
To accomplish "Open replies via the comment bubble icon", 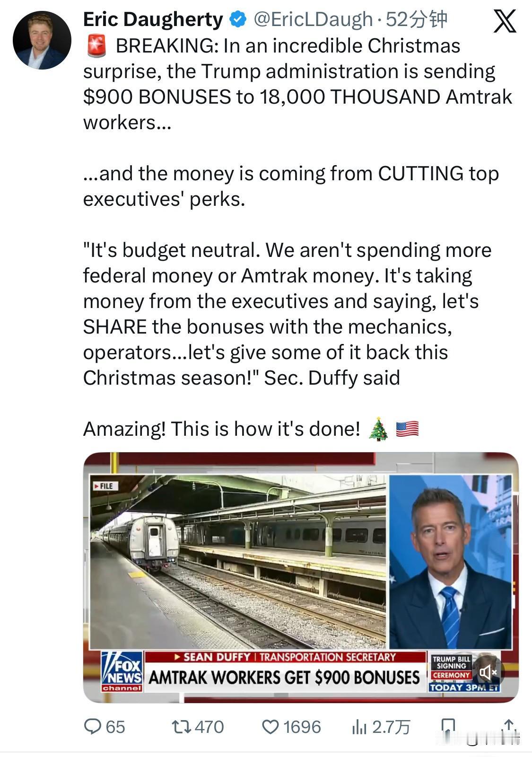I will (93, 726).
